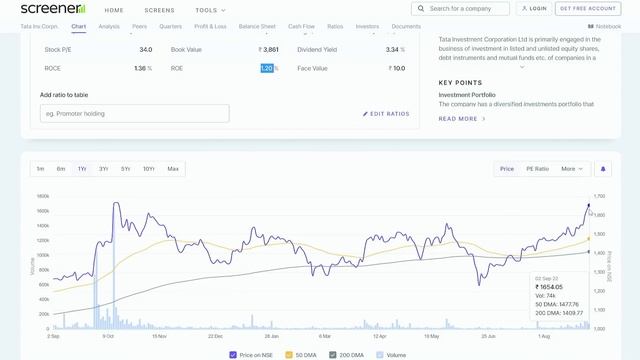This screenshot has height=360, width=640.
Task: Toggle Volume legend checkbox
Action: coord(380,355)
